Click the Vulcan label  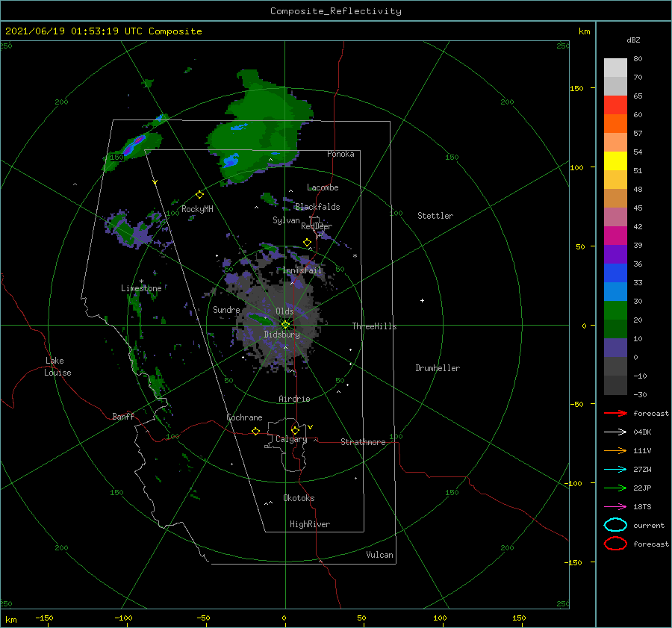coord(379,555)
